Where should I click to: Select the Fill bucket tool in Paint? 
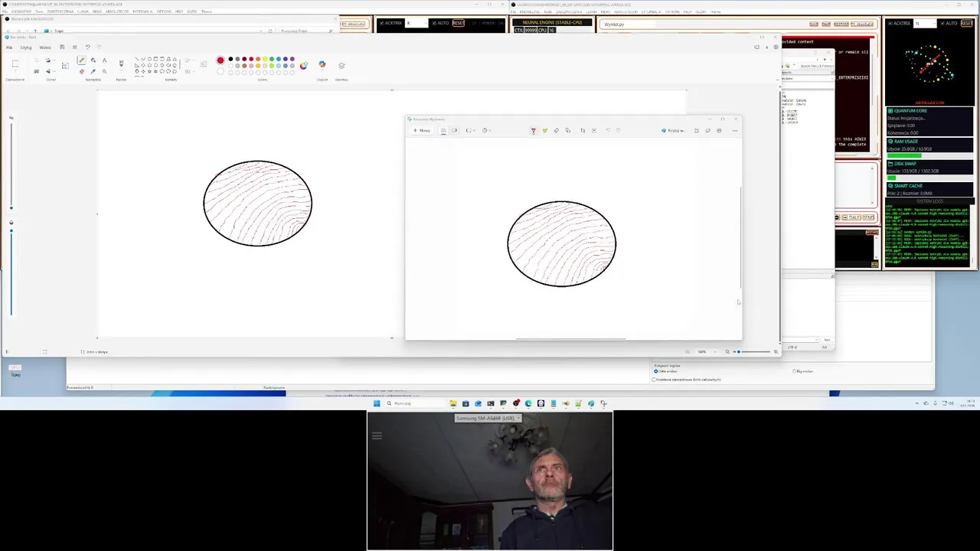tap(93, 60)
